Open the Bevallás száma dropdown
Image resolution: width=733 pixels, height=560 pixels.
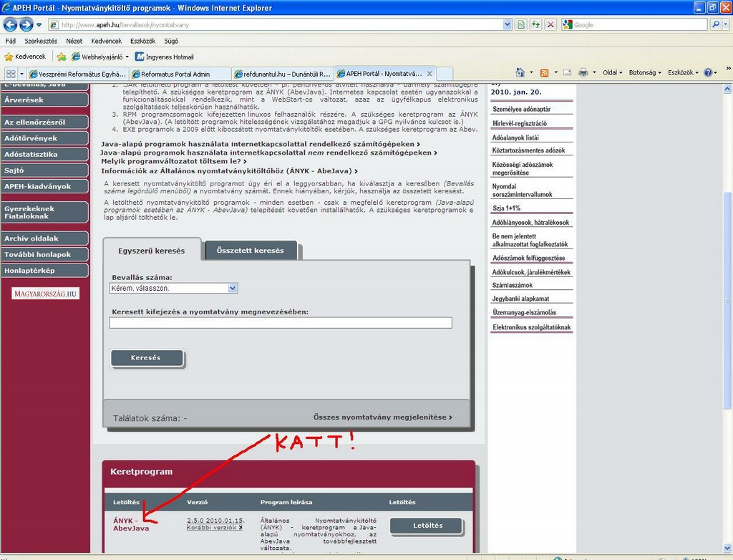173,288
